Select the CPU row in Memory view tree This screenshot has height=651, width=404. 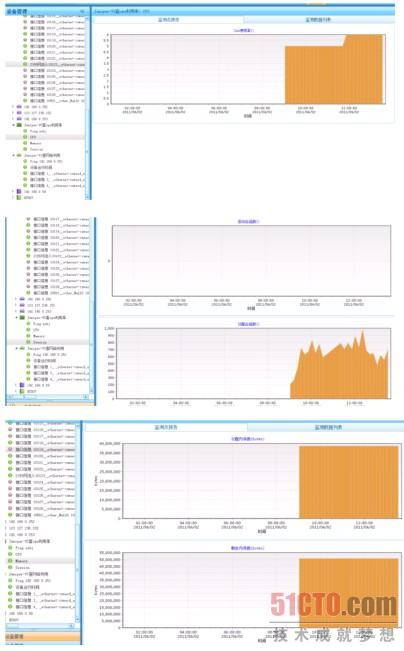click(x=41, y=554)
